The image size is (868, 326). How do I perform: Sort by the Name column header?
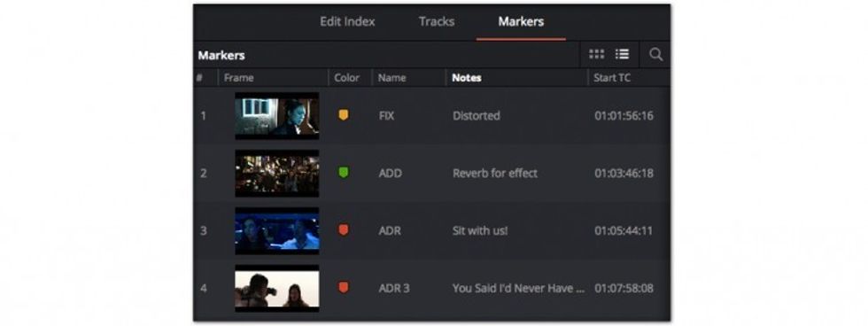coord(391,78)
